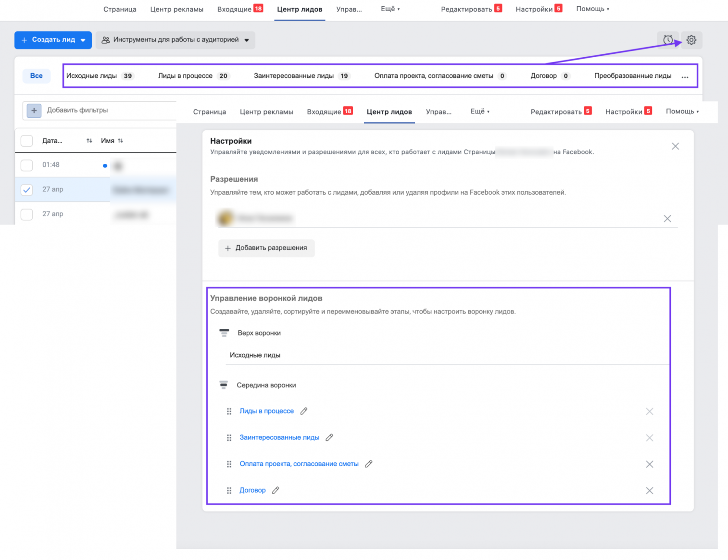Image resolution: width=728 pixels, height=560 pixels.
Task: Close the Настройки panel
Action: [676, 146]
